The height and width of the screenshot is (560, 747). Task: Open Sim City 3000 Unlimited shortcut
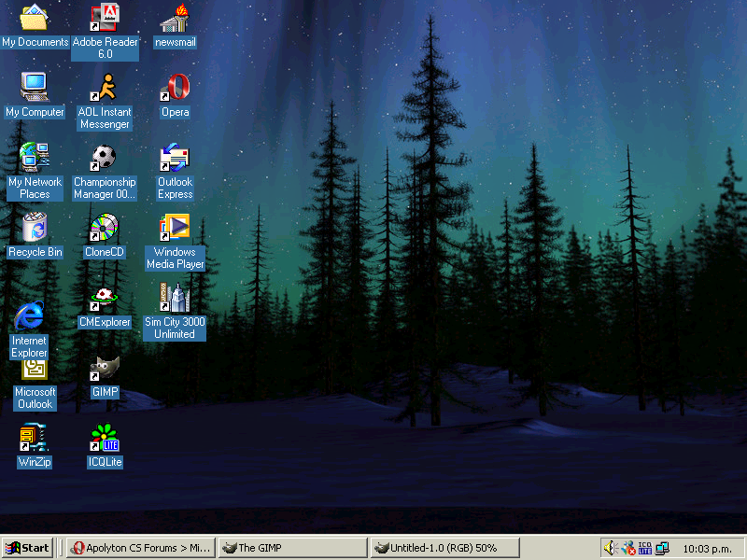coord(175,299)
